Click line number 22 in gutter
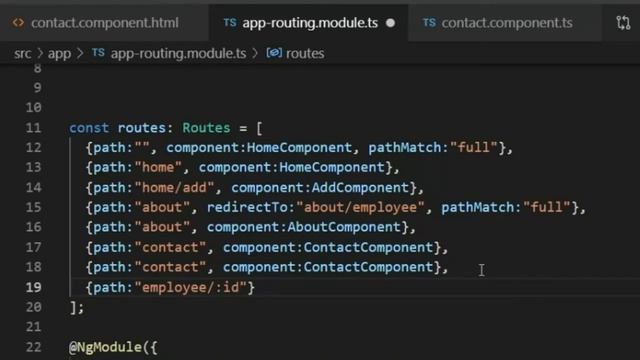This screenshot has height=360, width=640. click(x=33, y=347)
